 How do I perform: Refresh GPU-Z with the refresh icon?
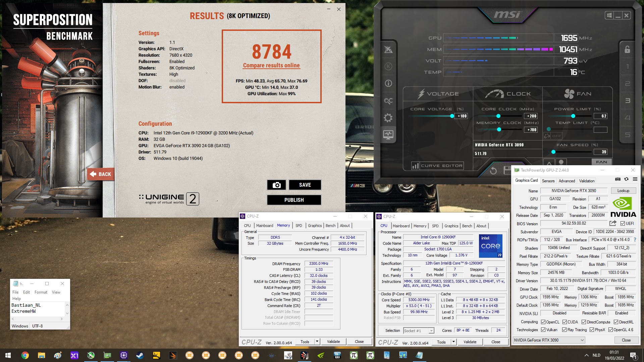coord(626,179)
